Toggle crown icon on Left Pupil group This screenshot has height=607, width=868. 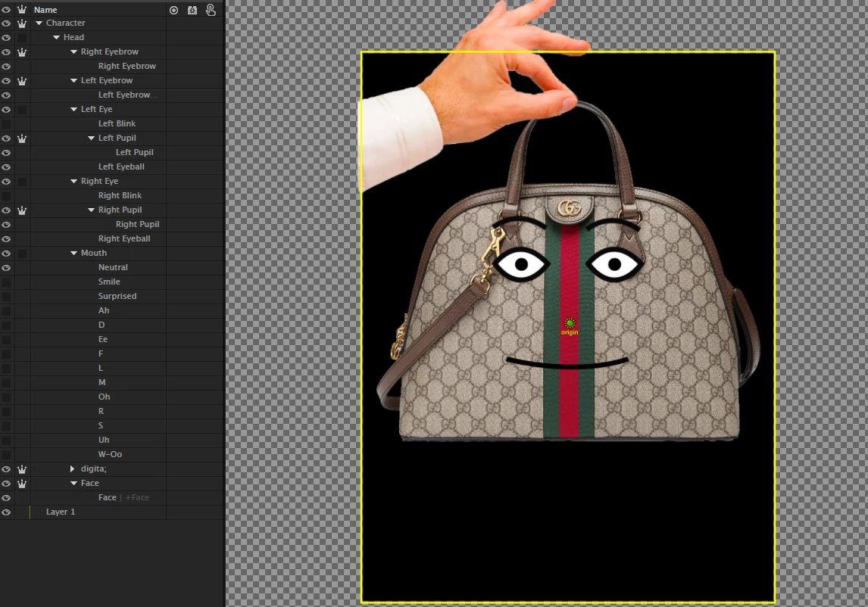(x=22, y=139)
